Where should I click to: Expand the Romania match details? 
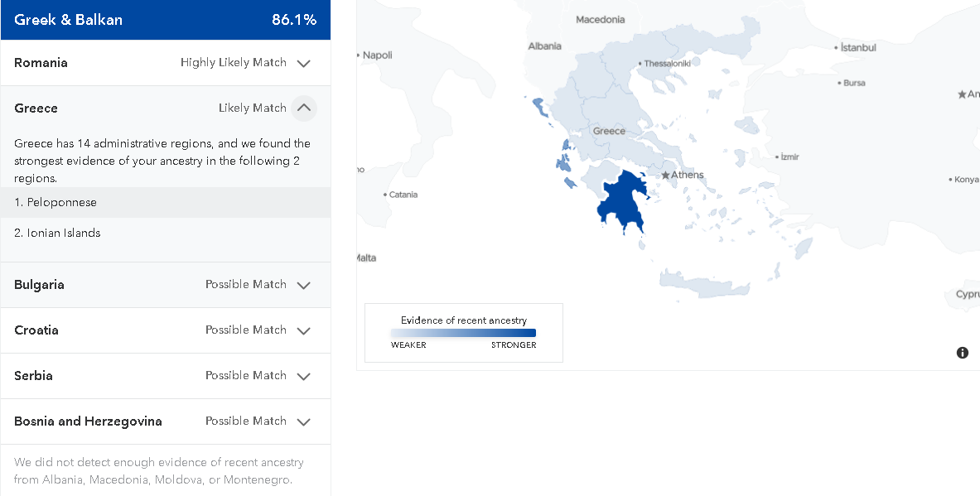[304, 63]
